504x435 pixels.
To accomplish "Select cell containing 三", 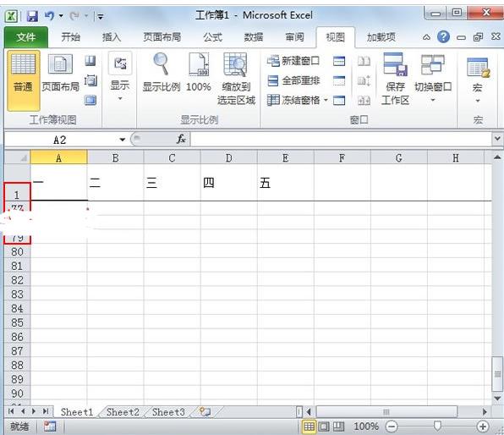I will [172, 183].
